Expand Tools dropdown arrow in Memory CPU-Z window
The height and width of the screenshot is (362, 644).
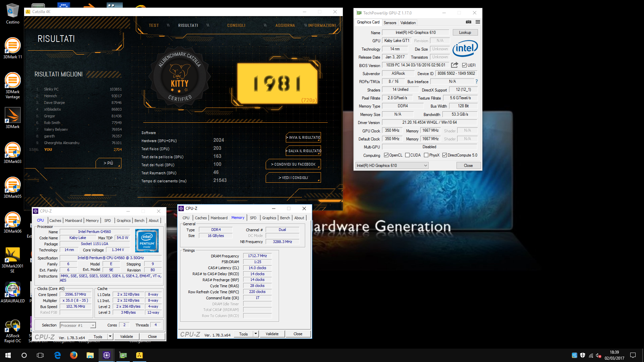tap(256, 334)
